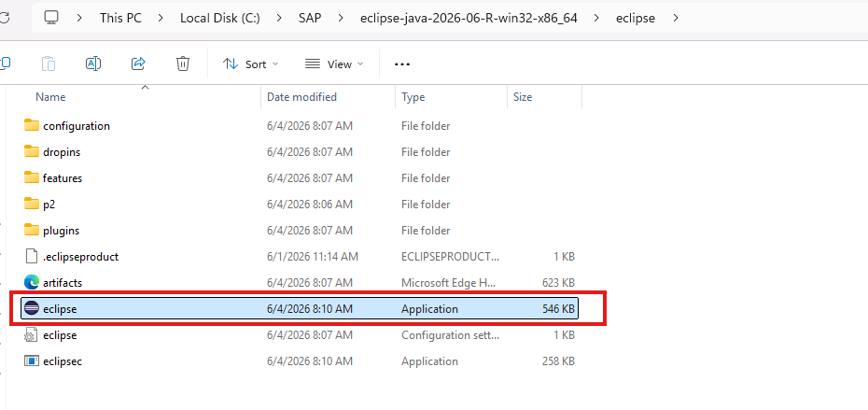Click the 623 KB size cell

click(558, 283)
